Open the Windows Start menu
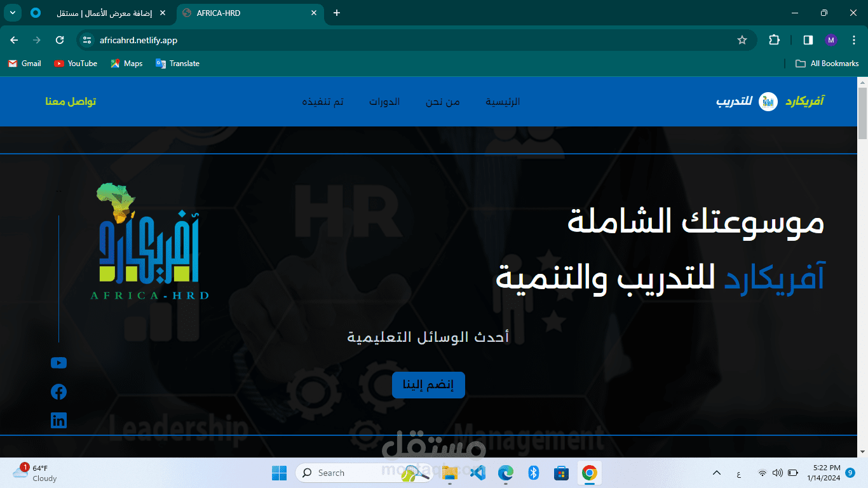The height and width of the screenshot is (488, 868). tap(279, 473)
